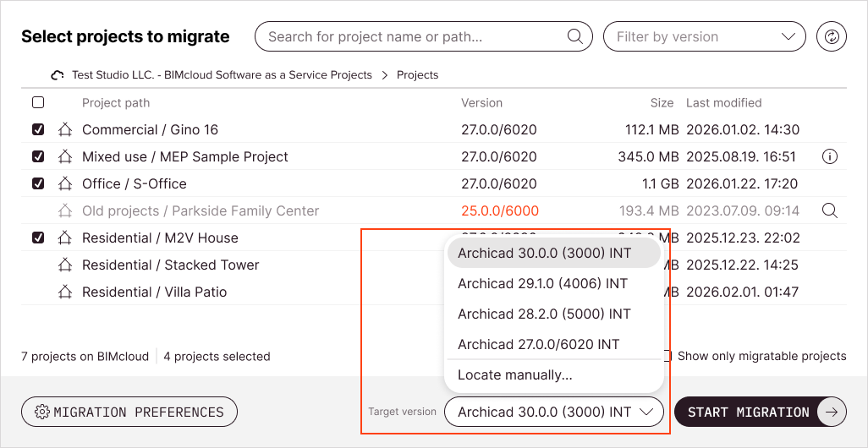868x448 pixels.
Task: Click the arrow icon on Start Migration button
Action: pos(832,412)
